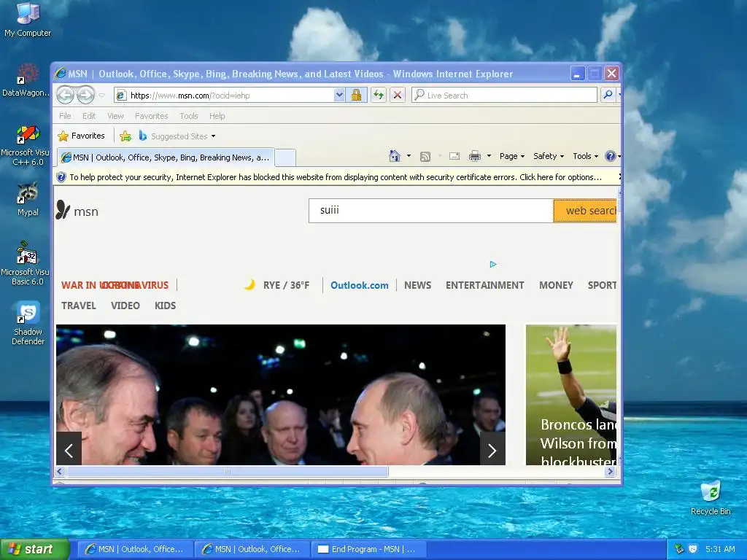Go to the Home page icon
747x560 pixels.
(x=395, y=156)
